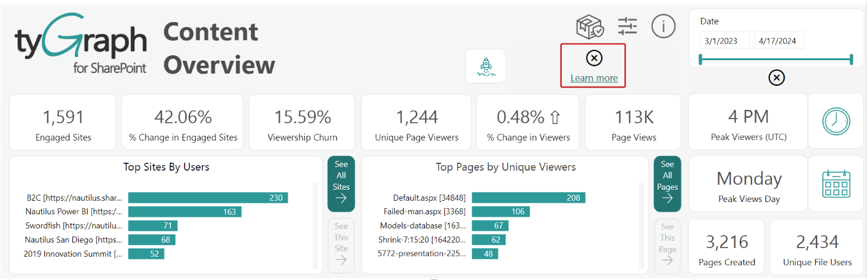Open the package shield icon
Image resolution: width=868 pixels, height=280 pixels.
click(590, 26)
